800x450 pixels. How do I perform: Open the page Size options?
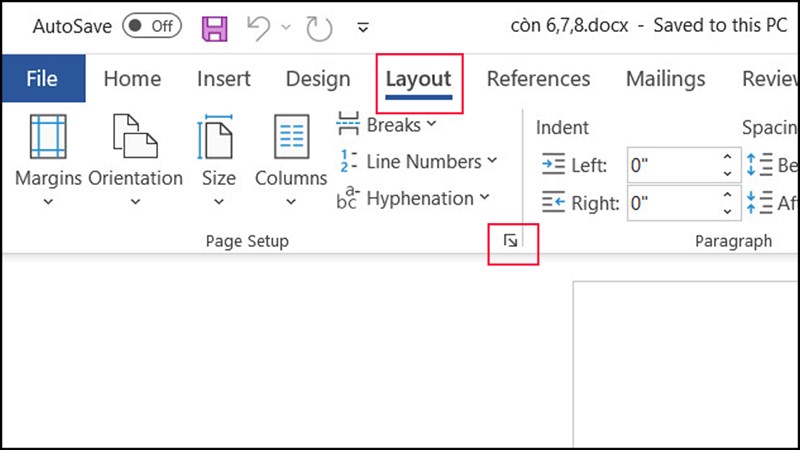pos(218,160)
